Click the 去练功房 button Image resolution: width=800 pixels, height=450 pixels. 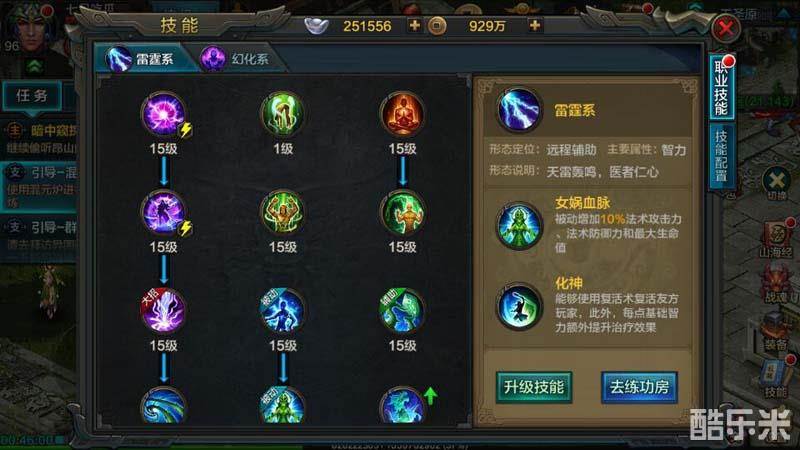(x=639, y=387)
